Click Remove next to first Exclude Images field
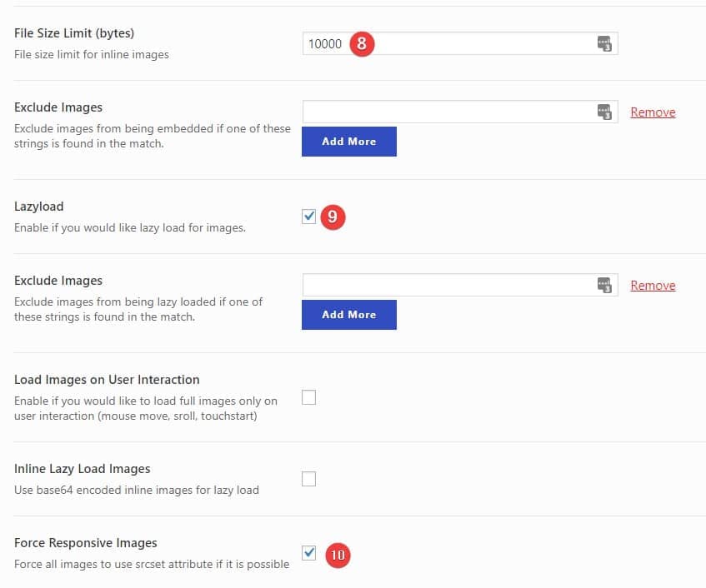706x588 pixels. point(653,112)
